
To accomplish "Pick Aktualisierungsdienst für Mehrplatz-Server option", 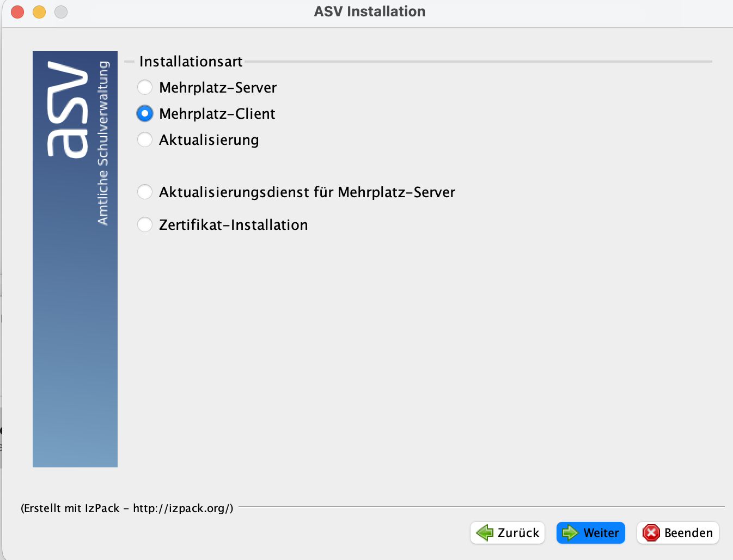I will coord(145,192).
